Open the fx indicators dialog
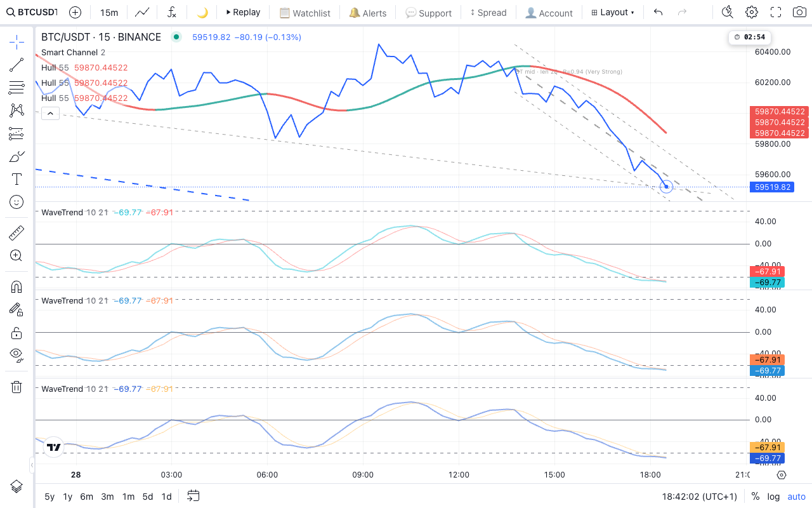This screenshot has width=812, height=508. coord(172,12)
